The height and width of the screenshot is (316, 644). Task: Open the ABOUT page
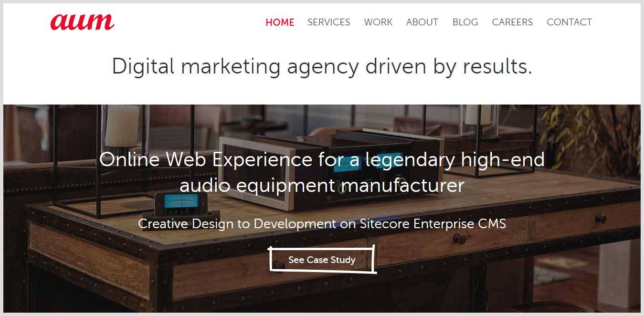pos(422,22)
